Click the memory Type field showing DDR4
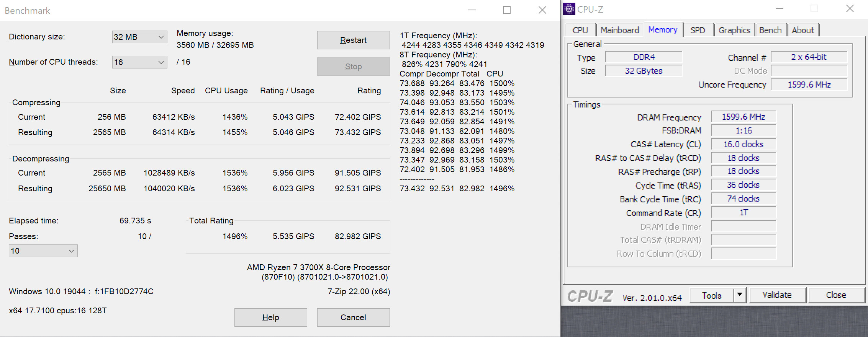Screen dimensions: 868x337 [x=644, y=57]
